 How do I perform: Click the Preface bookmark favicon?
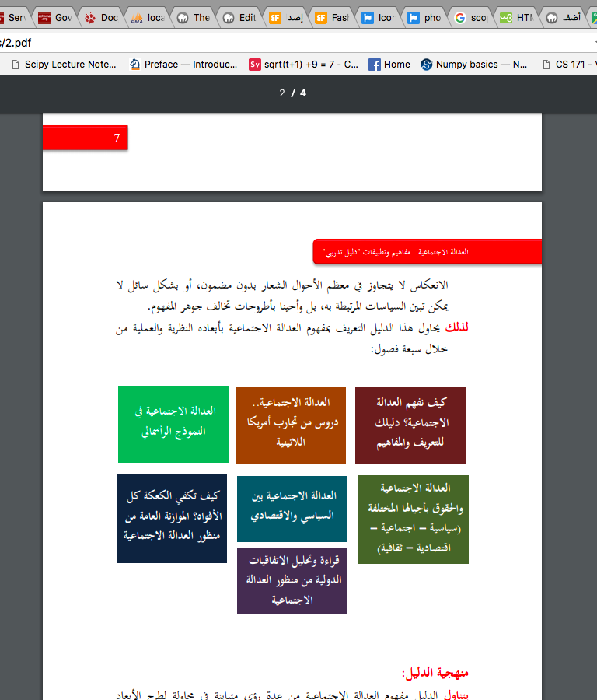coord(134,65)
